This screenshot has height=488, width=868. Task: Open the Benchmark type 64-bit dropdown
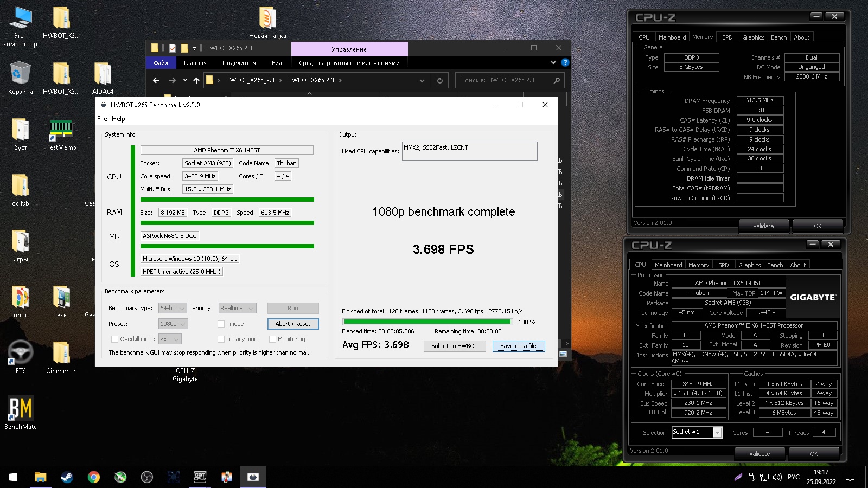[173, 308]
